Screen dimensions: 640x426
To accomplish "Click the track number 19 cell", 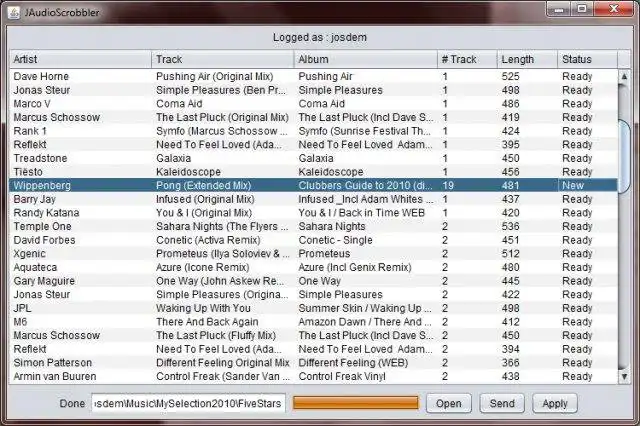I will click(467, 185).
